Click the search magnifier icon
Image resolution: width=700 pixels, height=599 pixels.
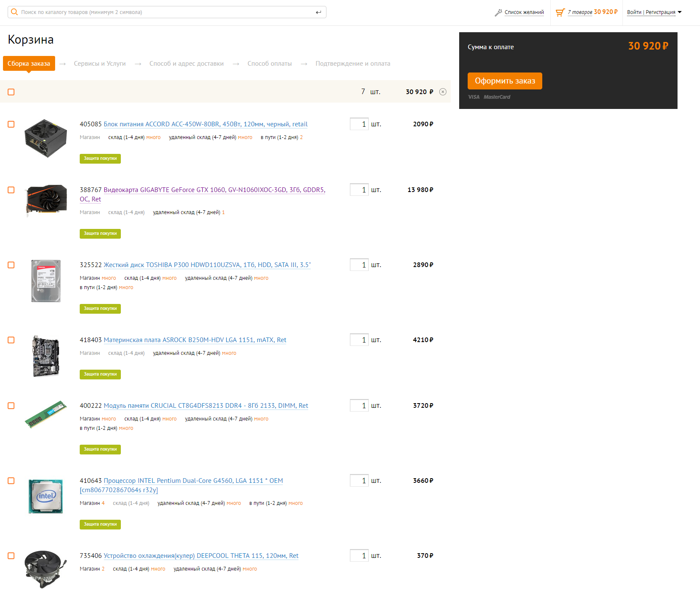[14, 12]
